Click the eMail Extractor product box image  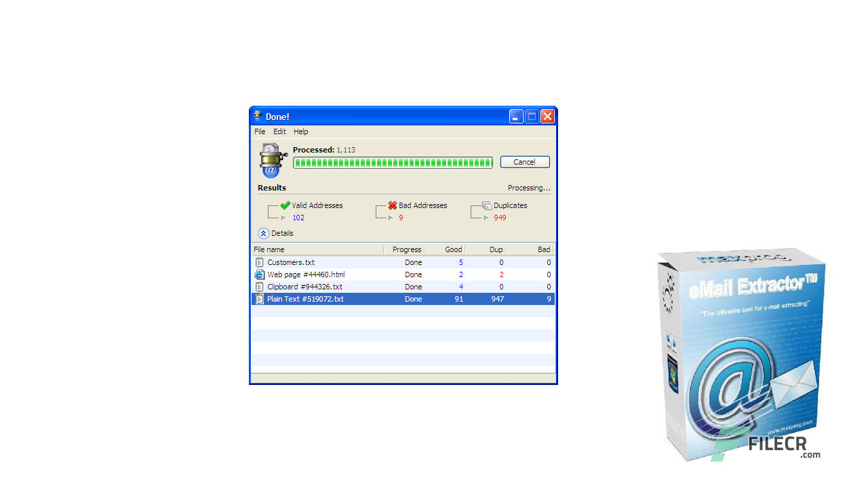click(x=741, y=354)
